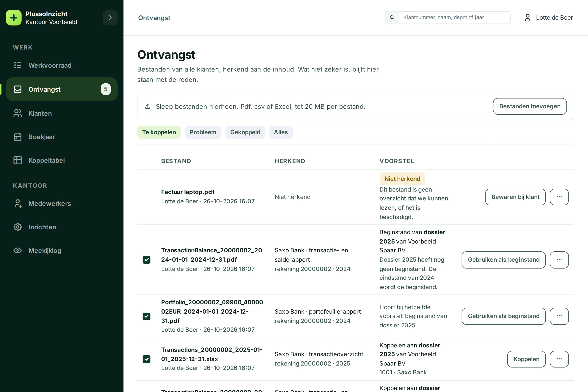
Task: Open the Boekjaar calendar icon
Action: (x=17, y=137)
